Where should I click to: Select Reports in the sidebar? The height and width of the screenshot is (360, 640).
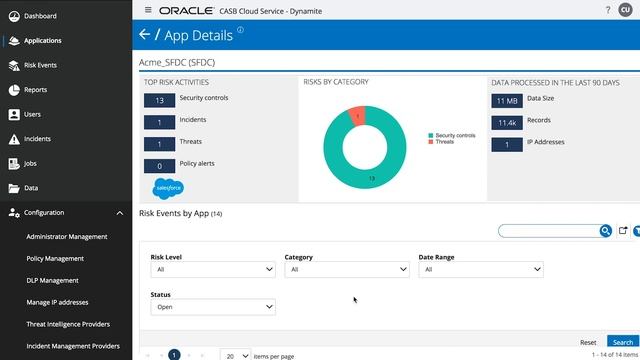click(x=36, y=90)
